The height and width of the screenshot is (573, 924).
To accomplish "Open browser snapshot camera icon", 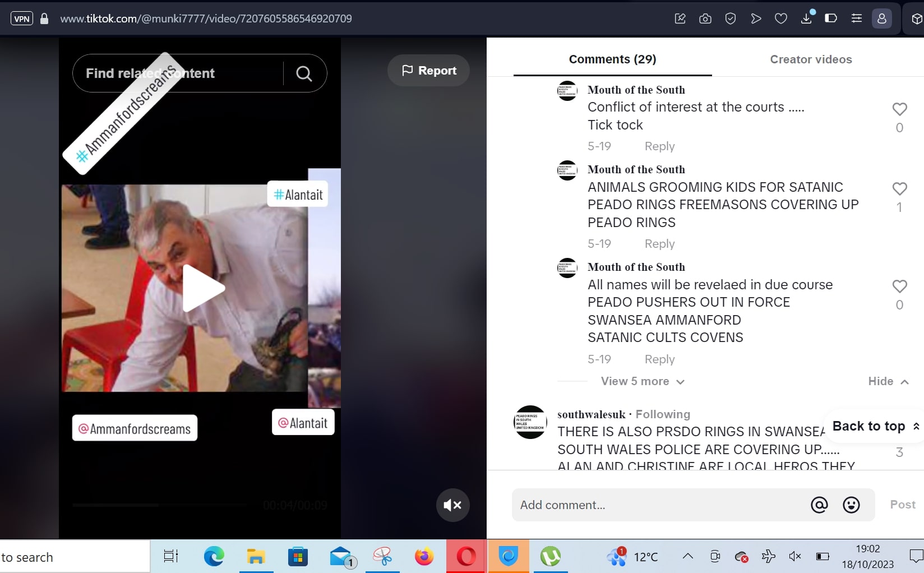I will 705,19.
